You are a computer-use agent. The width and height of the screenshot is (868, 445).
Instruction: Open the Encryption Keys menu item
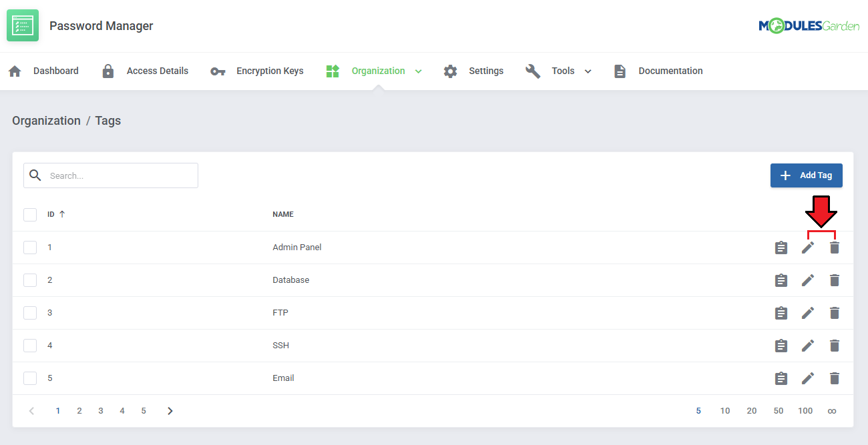click(270, 71)
